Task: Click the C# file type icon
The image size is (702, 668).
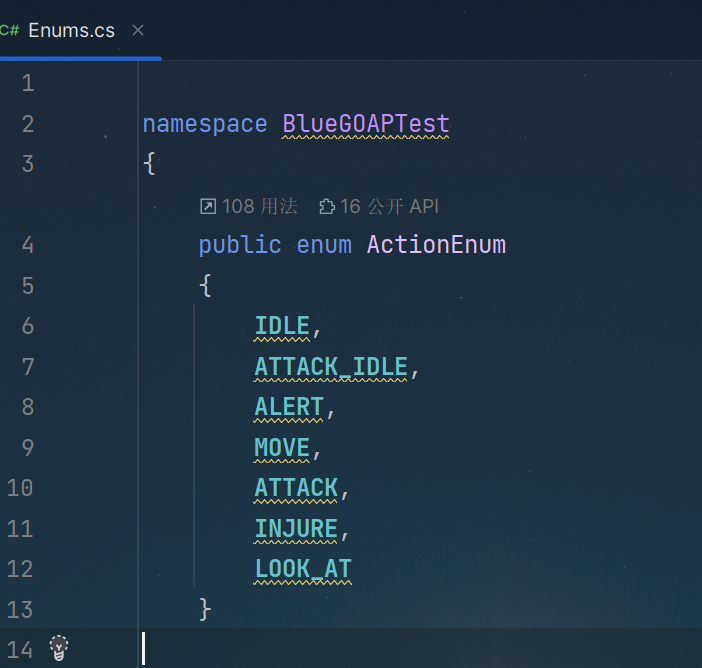Action: tap(9, 30)
